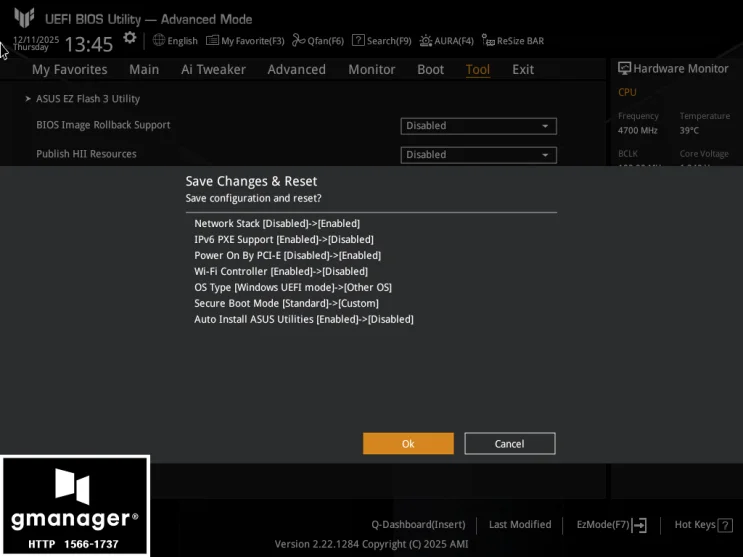This screenshot has width=743, height=557.
Task: Confirm save with Ok button
Action: pyautogui.click(x=408, y=444)
